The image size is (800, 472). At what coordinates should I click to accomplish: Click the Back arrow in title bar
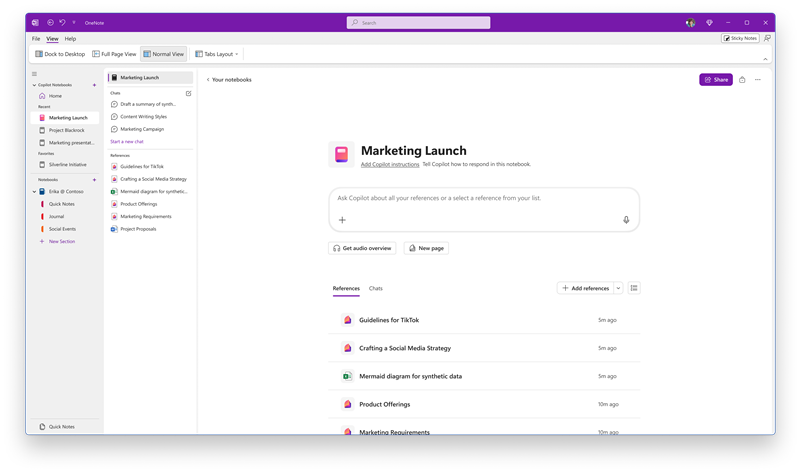tap(50, 22)
